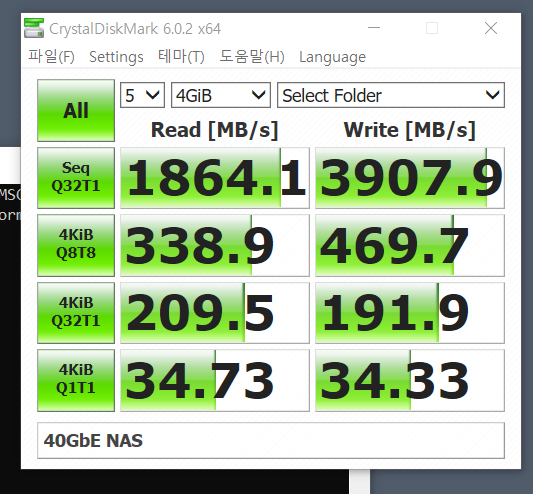Click the 4KiB Q32T1 read value 209.5

pos(215,313)
